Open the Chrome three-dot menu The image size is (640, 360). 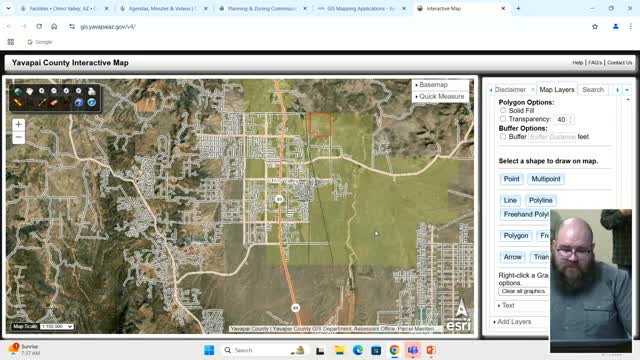pos(631,27)
